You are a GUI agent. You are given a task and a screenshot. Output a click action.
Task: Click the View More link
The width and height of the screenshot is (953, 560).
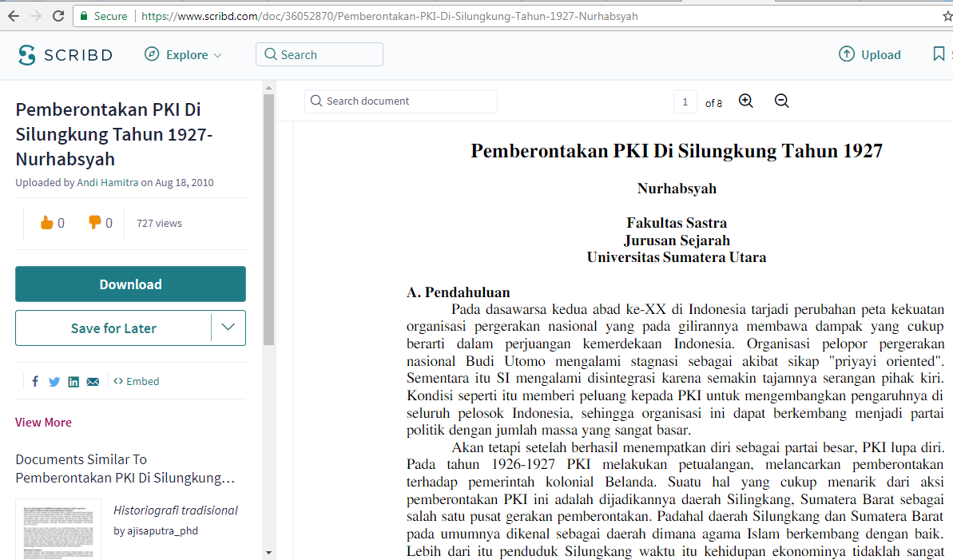click(x=43, y=423)
